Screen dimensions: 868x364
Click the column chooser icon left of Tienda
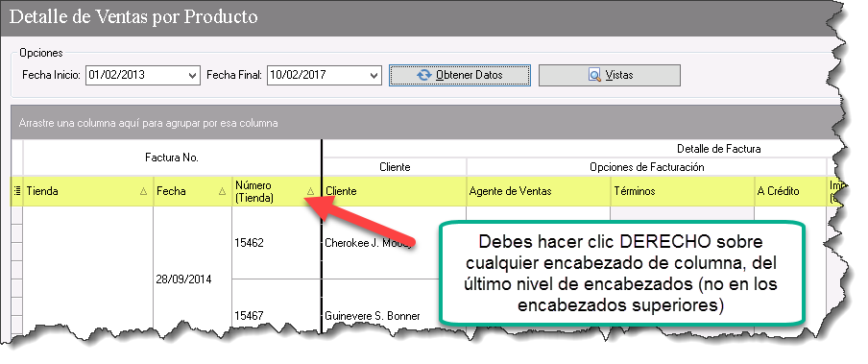16,191
